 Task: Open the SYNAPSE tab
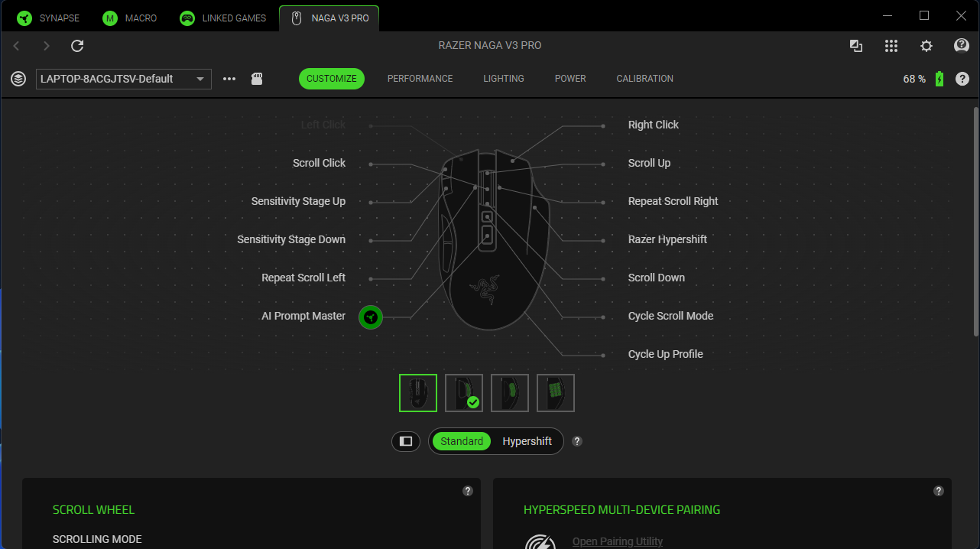49,18
